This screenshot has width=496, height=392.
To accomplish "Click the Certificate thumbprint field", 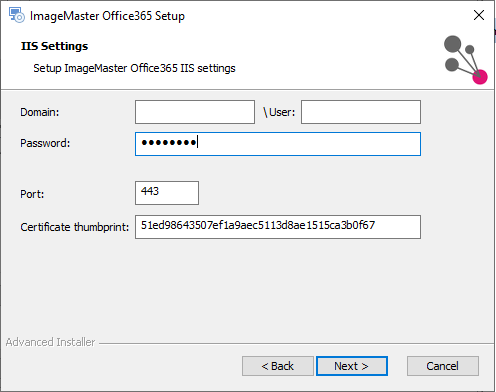I will (x=278, y=227).
